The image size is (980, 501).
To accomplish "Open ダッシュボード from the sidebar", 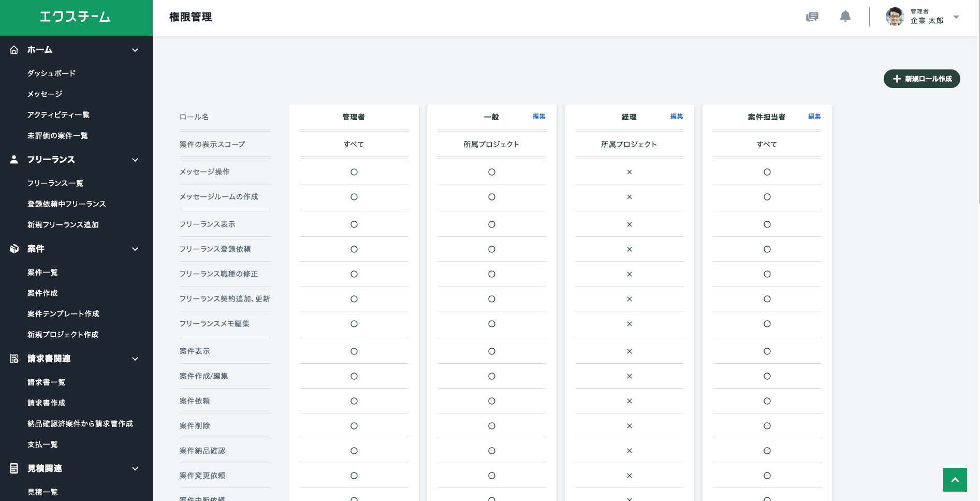I will coord(51,74).
